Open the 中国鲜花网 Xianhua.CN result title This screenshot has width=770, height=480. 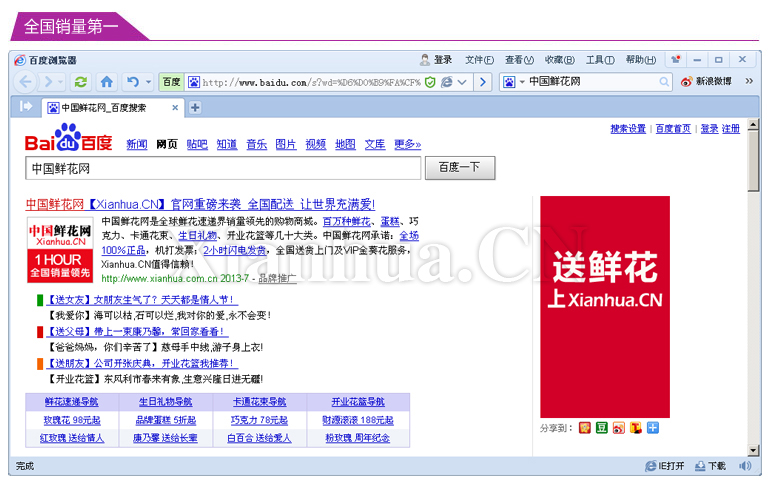(200, 204)
